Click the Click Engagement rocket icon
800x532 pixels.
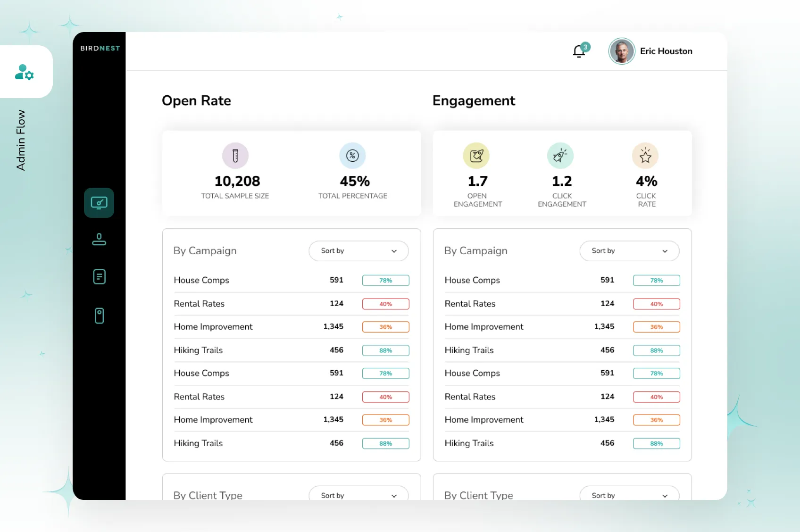[x=560, y=156]
